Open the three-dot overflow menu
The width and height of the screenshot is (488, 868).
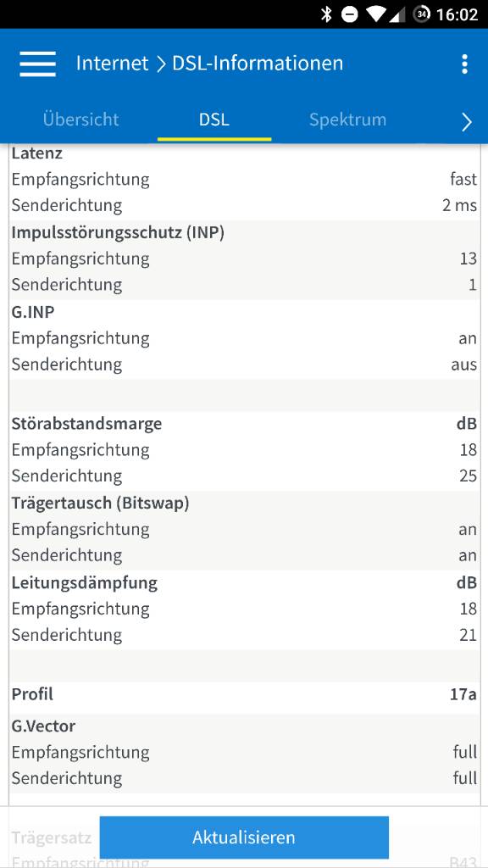tap(463, 64)
